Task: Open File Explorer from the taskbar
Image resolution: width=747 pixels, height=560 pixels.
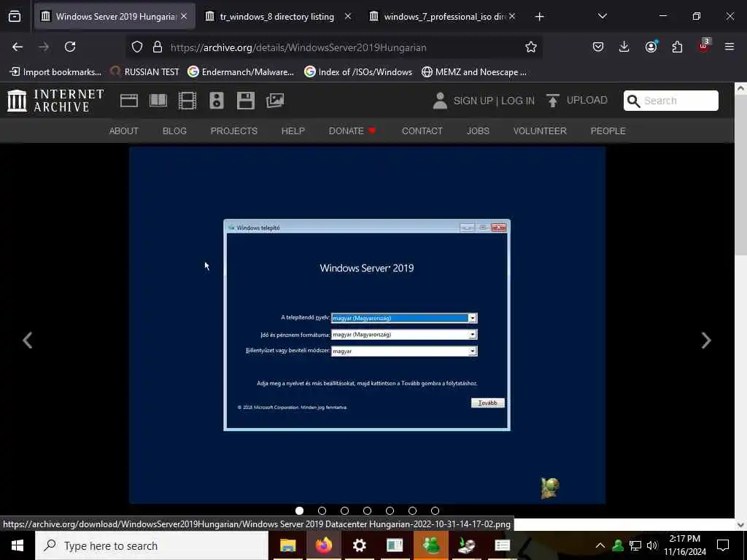Action: [x=287, y=545]
